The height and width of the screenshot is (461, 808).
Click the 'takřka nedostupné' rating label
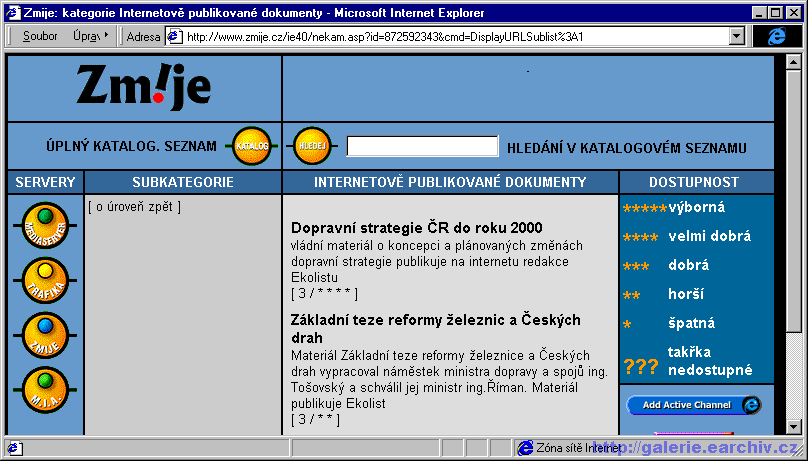pos(710,361)
